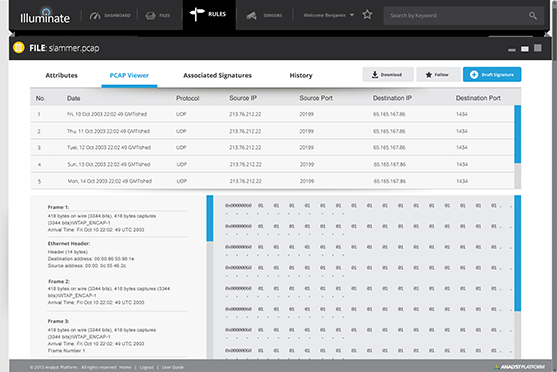The height and width of the screenshot is (372, 557).
Task: Click the Frame 2 heading
Action: tap(59, 281)
